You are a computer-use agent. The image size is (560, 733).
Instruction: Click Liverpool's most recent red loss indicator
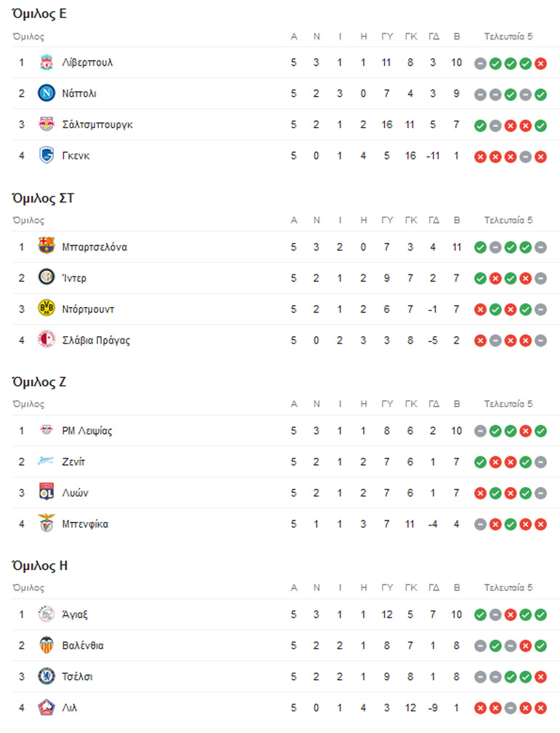coord(540,63)
